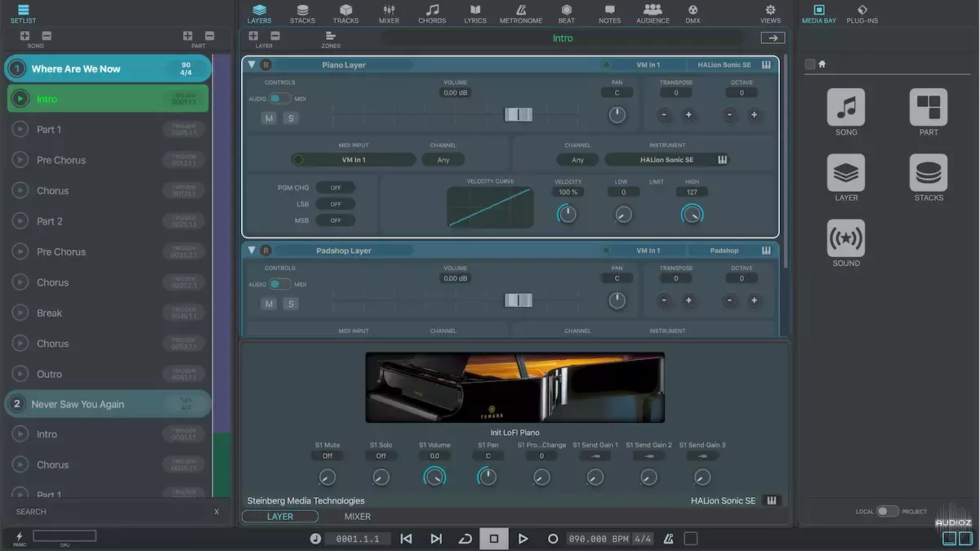This screenshot has width=980, height=551.
Task: Open the LSB Off dropdown
Action: point(336,204)
